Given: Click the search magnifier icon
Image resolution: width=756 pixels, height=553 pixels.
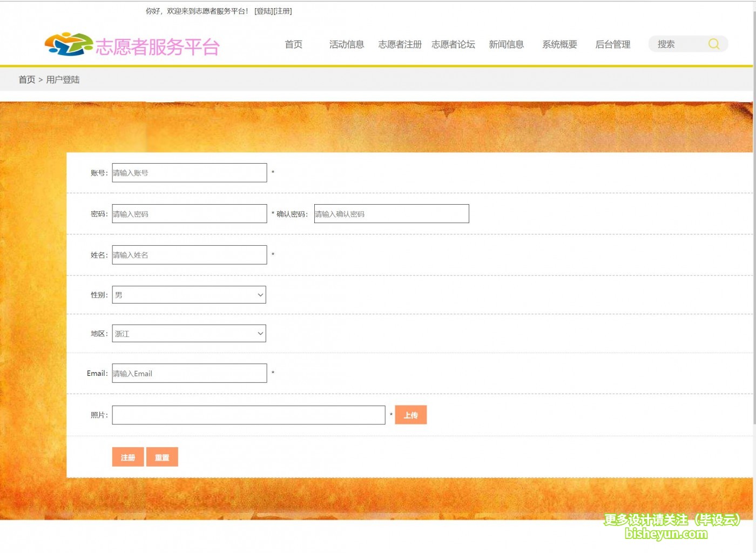Looking at the screenshot, I should pos(713,44).
